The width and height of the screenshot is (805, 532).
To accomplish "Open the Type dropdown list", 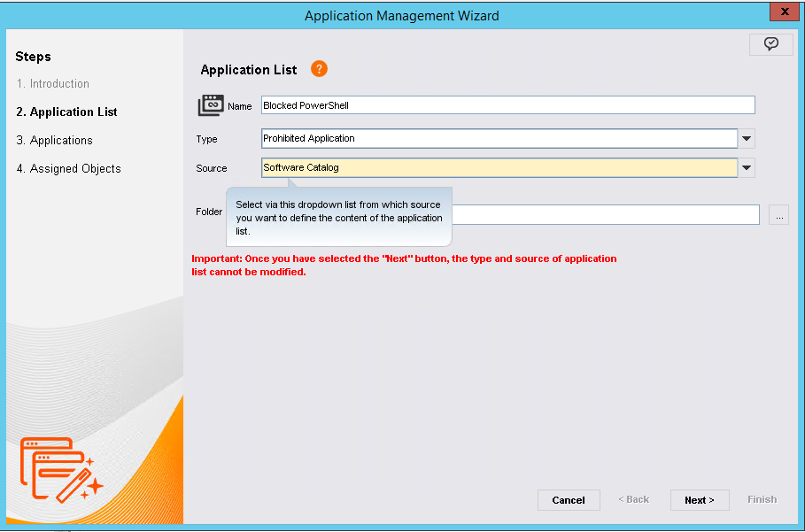I will point(745,138).
